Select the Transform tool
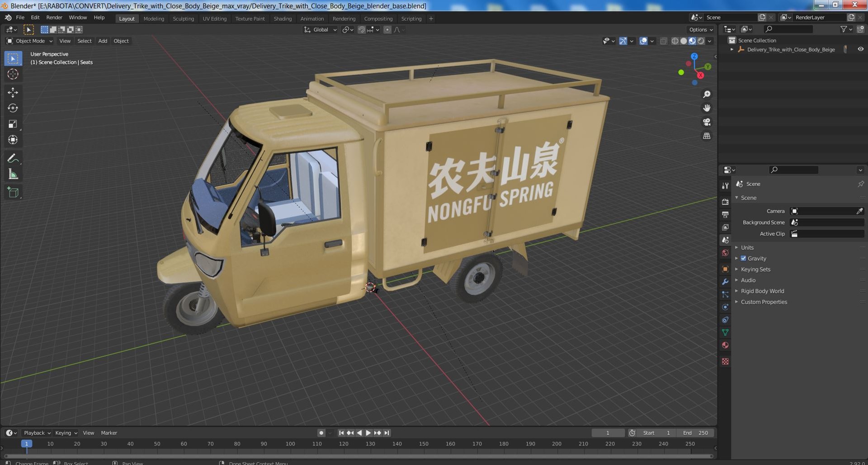868x465 pixels. 13,140
